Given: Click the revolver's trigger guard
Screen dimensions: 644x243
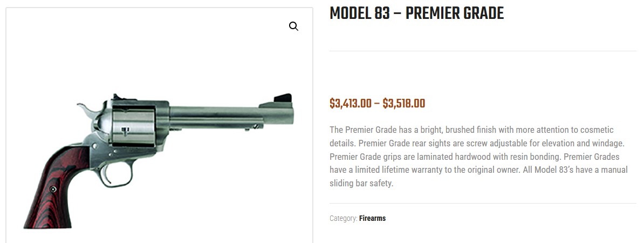Looking at the screenshot, I should click(117, 175).
